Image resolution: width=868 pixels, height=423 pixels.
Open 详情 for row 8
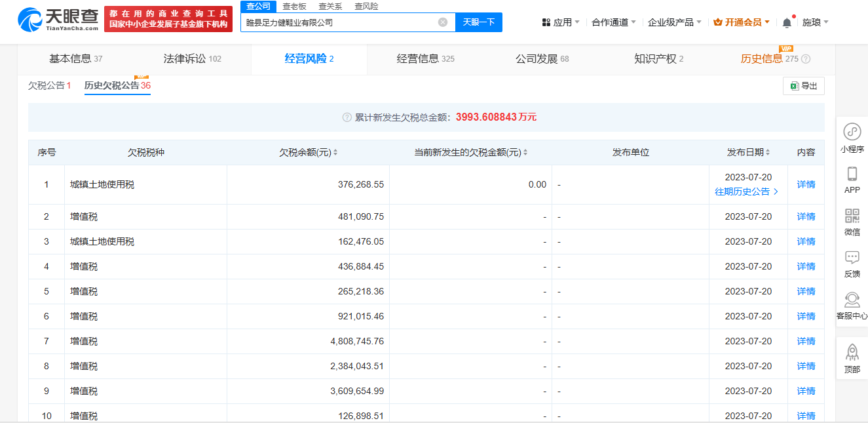[x=806, y=366]
